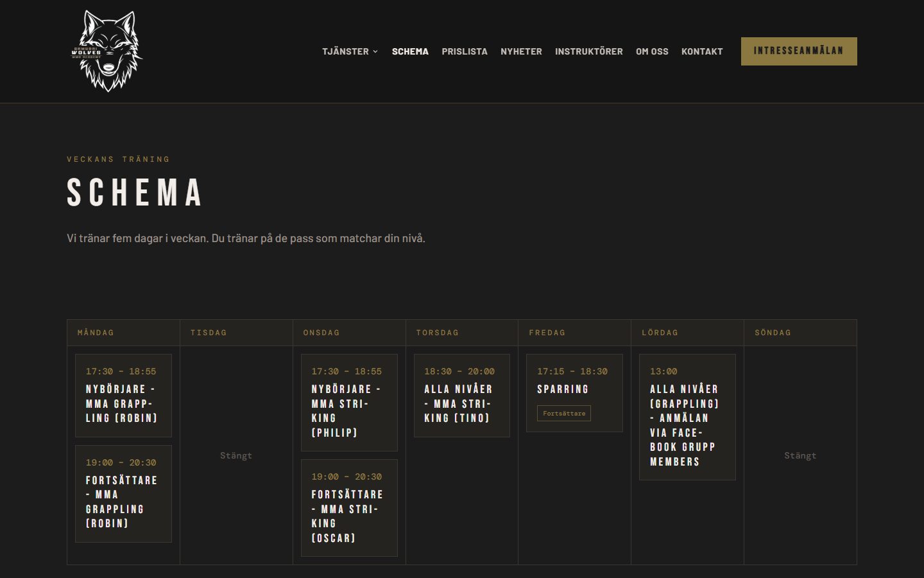Click the Fortsättare tag on Sparring

(564, 413)
